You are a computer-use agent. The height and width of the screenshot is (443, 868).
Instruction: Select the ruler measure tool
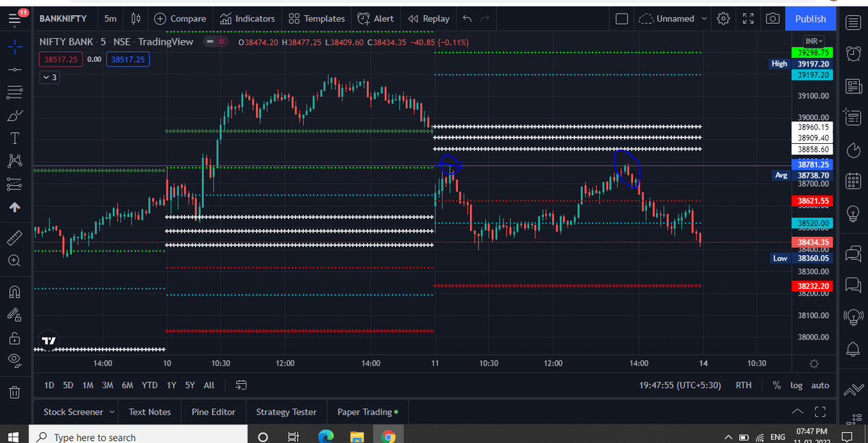14,236
